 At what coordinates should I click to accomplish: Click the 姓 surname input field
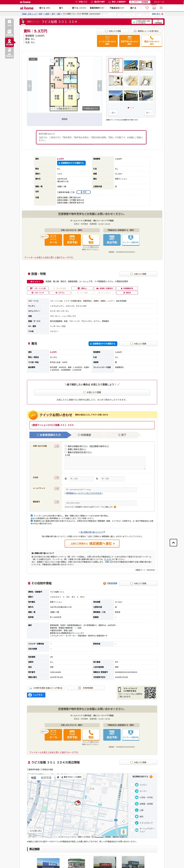(x=81, y=478)
